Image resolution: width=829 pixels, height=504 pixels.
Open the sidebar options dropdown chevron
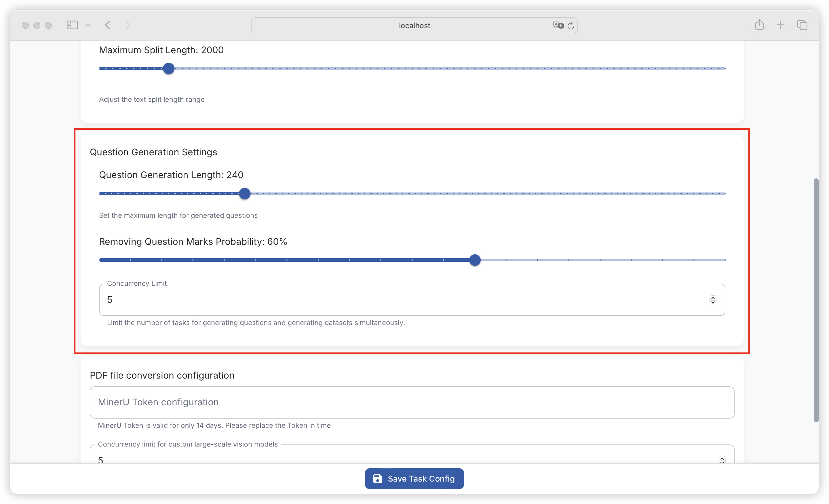point(88,25)
